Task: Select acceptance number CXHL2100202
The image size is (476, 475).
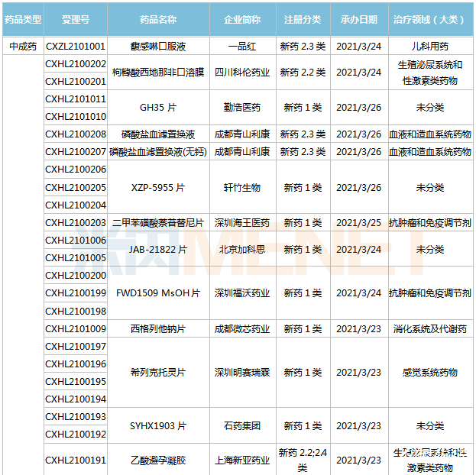Action: (x=76, y=63)
